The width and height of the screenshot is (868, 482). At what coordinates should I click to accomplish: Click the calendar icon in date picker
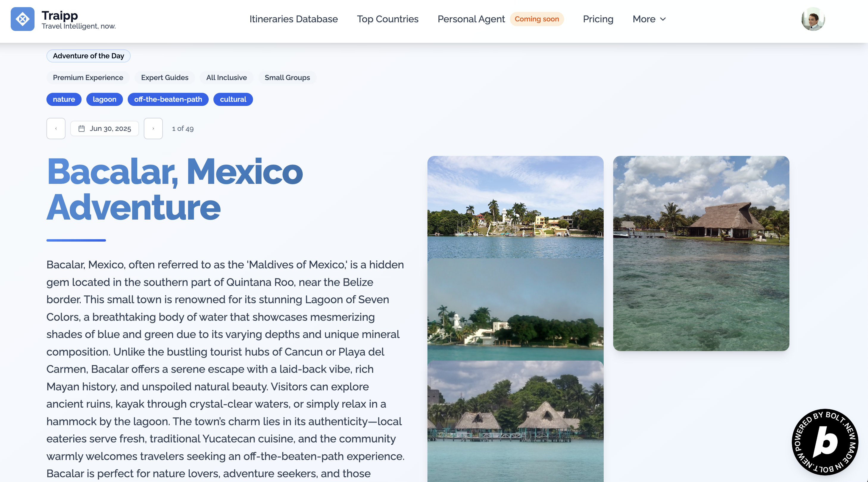[82, 129]
